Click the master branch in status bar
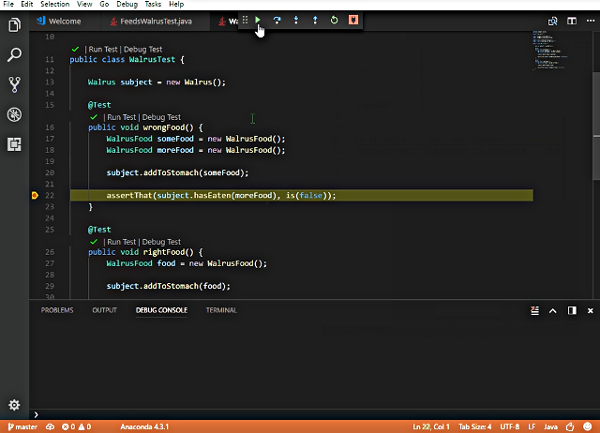Screen dimensions: 600x433 tap(22, 426)
